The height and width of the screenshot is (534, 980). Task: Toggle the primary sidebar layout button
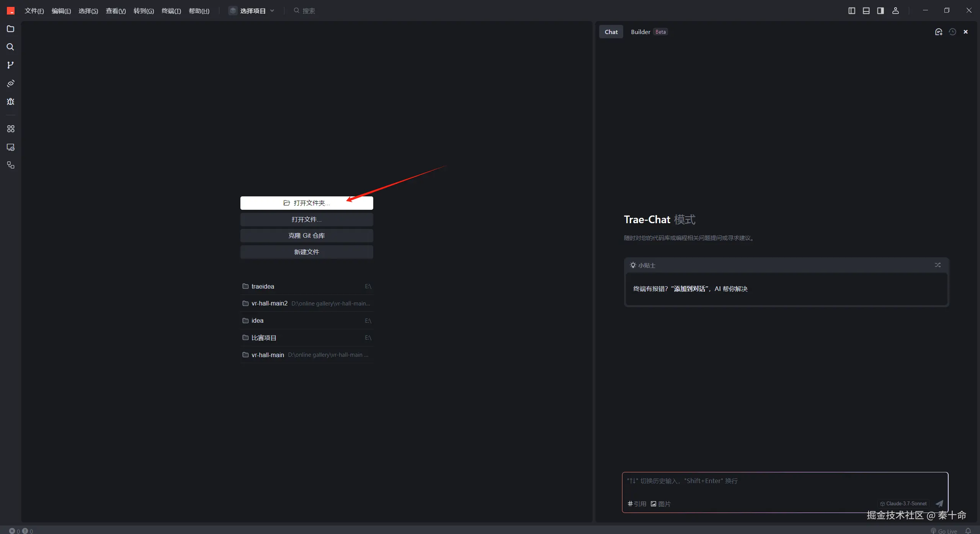[852, 11]
